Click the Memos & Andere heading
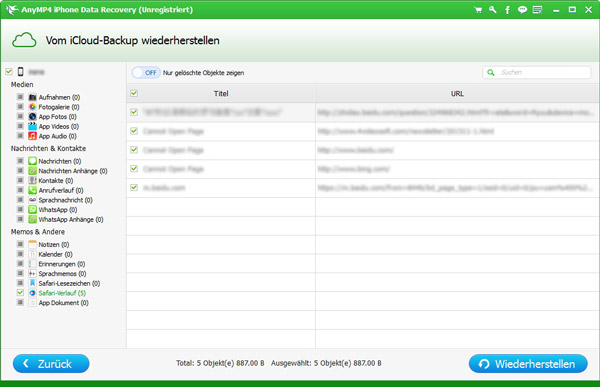 (38, 232)
